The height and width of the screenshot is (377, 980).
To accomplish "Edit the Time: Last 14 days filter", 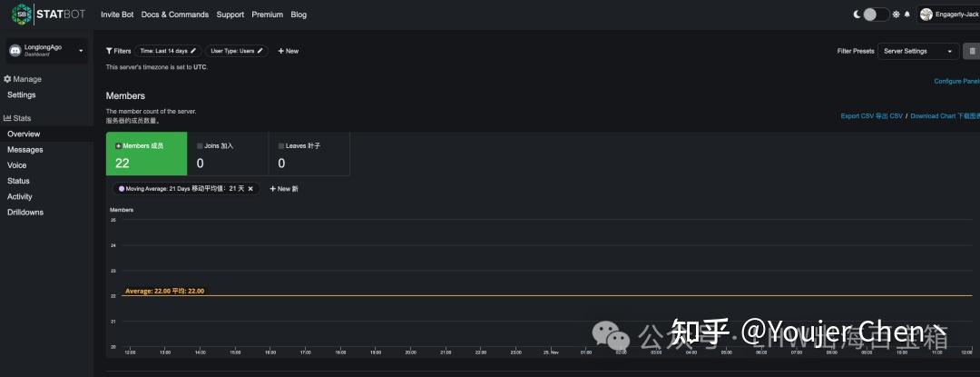I will coord(168,51).
